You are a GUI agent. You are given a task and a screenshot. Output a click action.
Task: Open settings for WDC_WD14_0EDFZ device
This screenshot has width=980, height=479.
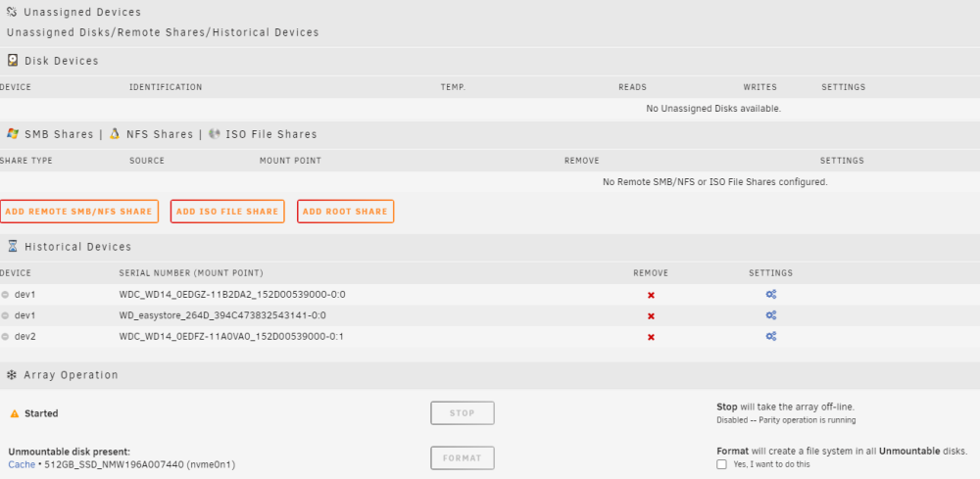click(x=771, y=336)
